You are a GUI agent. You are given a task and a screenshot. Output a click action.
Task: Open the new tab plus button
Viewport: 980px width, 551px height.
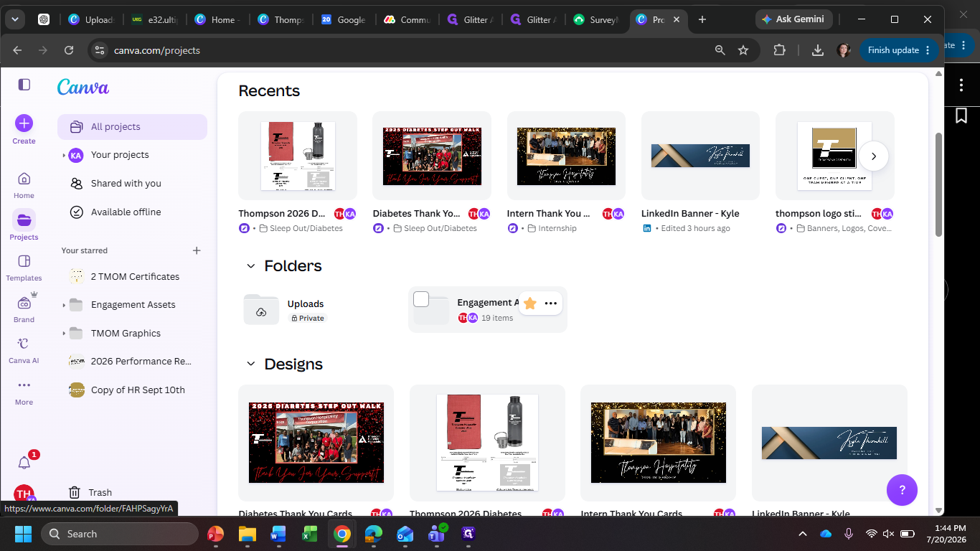point(702,19)
